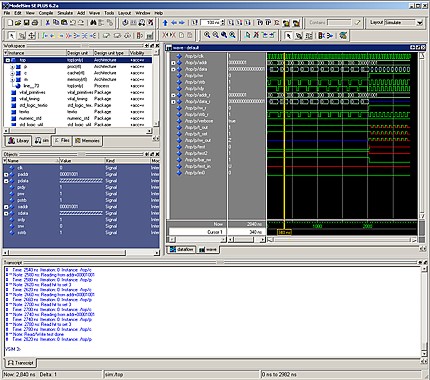
Task: Expand the paddr signal in Objects
Action: pyautogui.click(x=6, y=174)
